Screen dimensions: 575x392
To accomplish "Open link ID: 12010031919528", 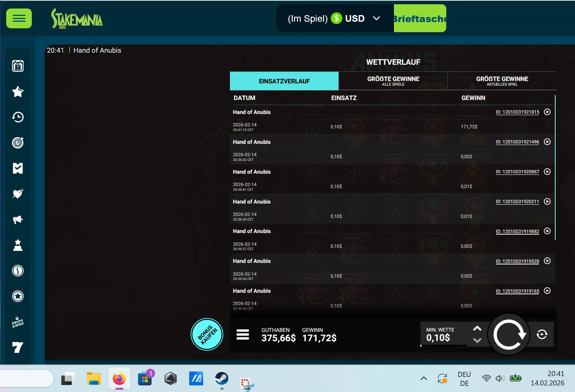I will tap(517, 261).
